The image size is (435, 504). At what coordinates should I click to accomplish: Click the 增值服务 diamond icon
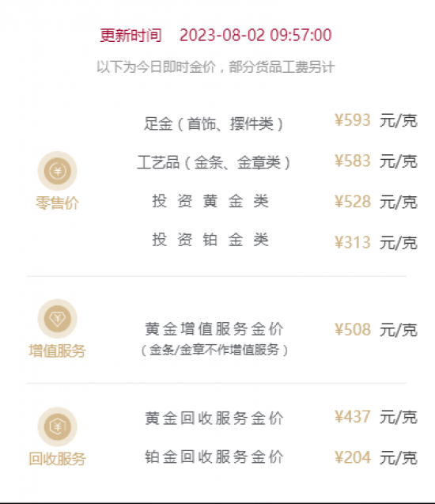[58, 319]
